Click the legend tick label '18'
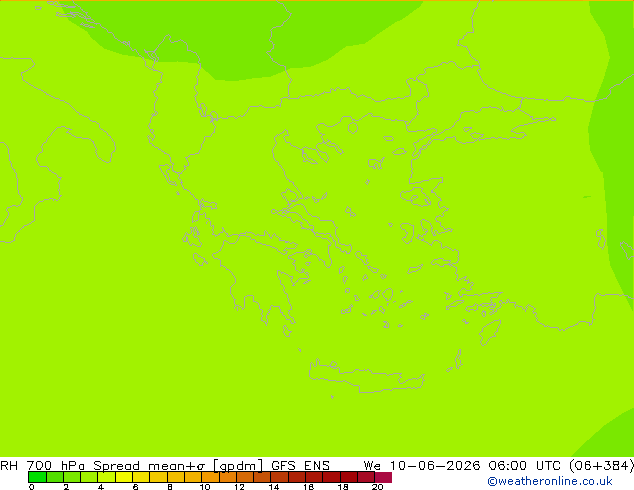Image resolution: width=634 pixels, height=490 pixels. tap(343, 487)
